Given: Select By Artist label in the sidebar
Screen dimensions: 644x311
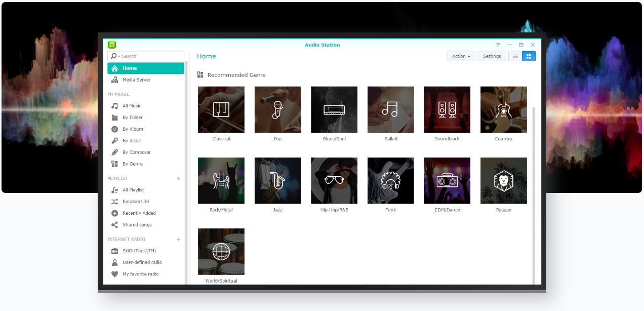Looking at the screenshot, I should [x=132, y=141].
